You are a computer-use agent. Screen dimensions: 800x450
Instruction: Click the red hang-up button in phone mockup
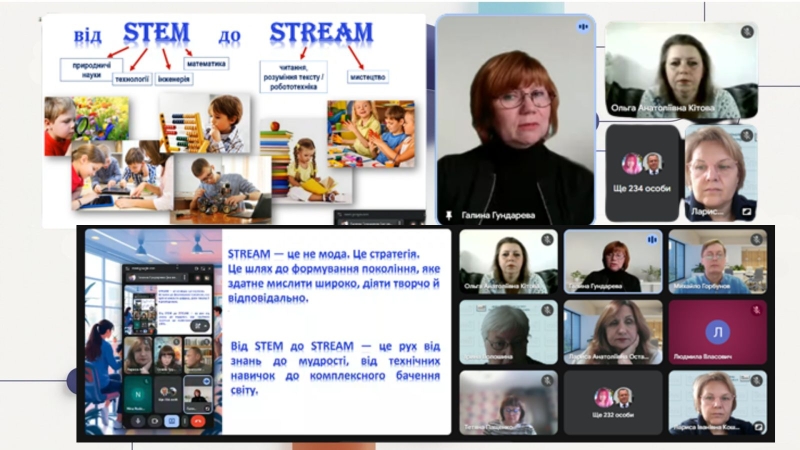[x=199, y=421]
